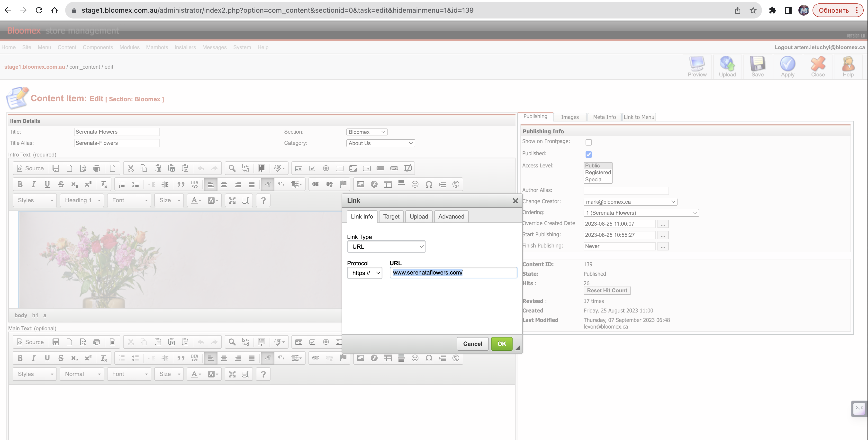The width and height of the screenshot is (868, 440).
Task: Insert special character omega in Intro editor
Action: [429, 184]
